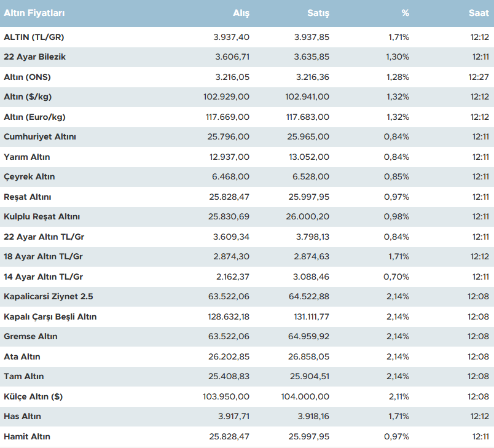Click the buy price 6.468,00
Screen dimensions: 494x448
point(230,177)
